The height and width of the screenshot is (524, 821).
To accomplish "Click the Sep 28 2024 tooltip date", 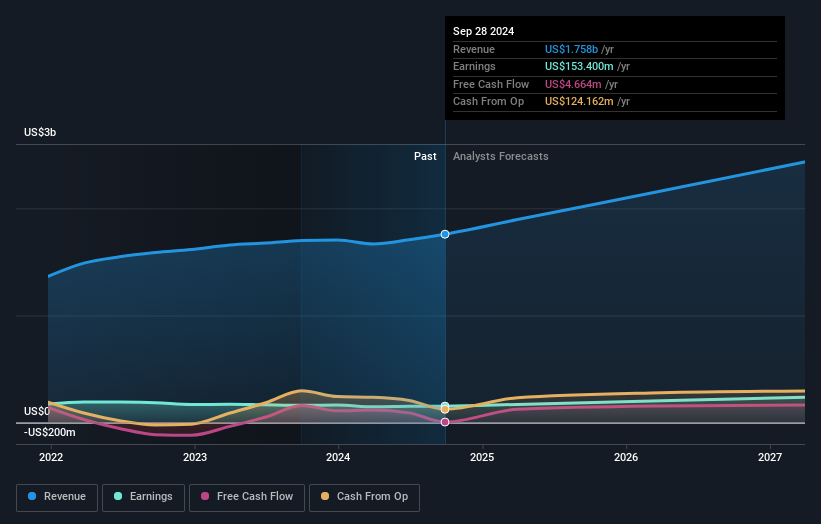I will pyautogui.click(x=483, y=31).
